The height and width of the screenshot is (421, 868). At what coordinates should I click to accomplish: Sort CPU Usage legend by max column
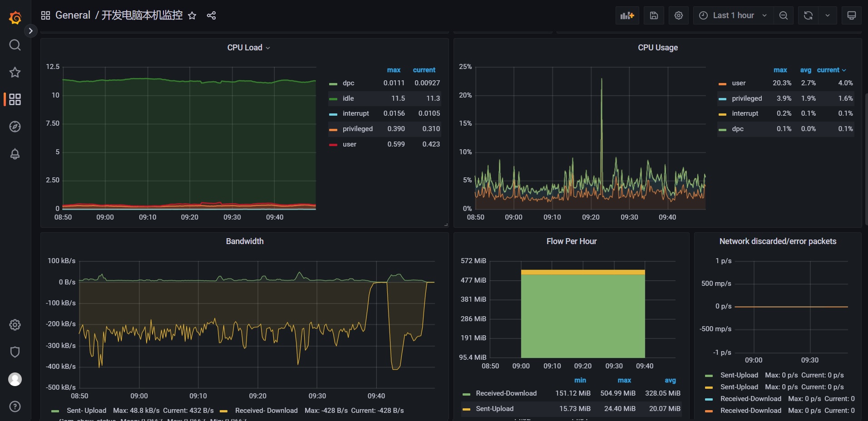pyautogui.click(x=780, y=70)
